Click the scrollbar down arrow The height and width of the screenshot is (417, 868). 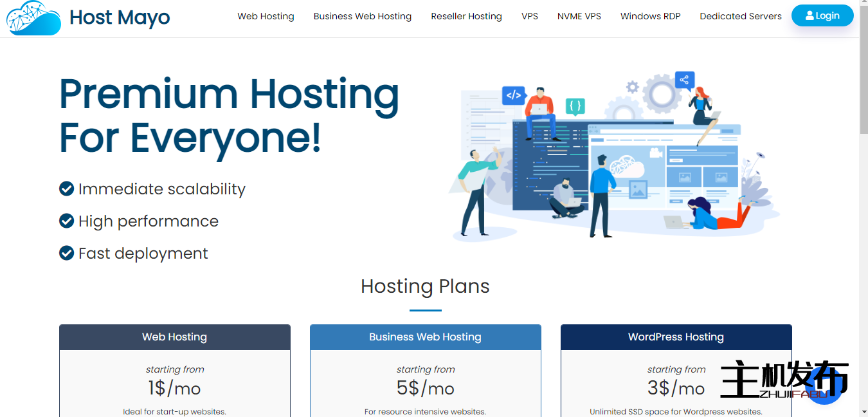pos(863,411)
